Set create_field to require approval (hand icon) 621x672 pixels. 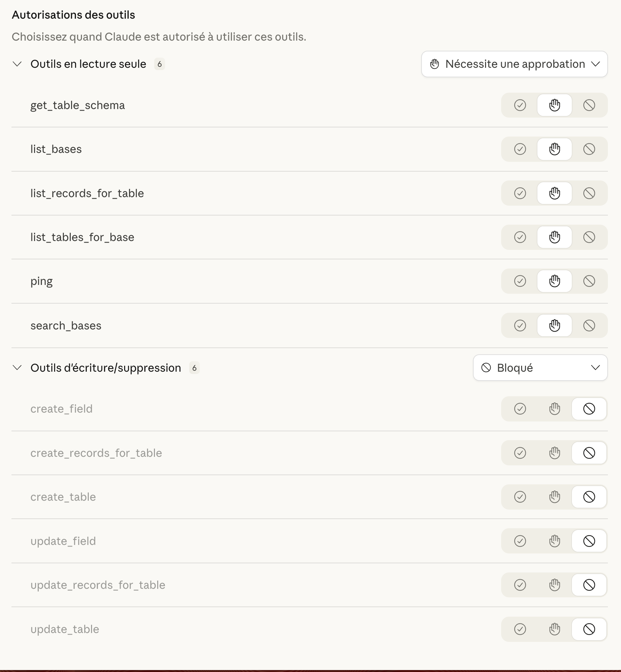pos(555,409)
